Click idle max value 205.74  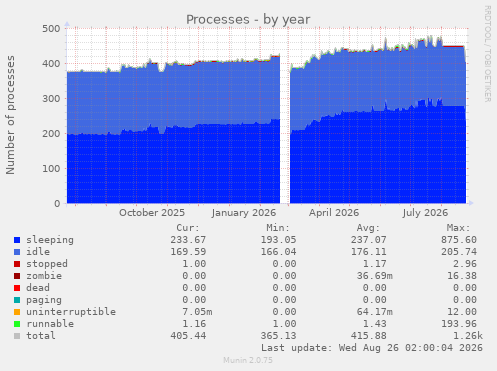point(459,252)
